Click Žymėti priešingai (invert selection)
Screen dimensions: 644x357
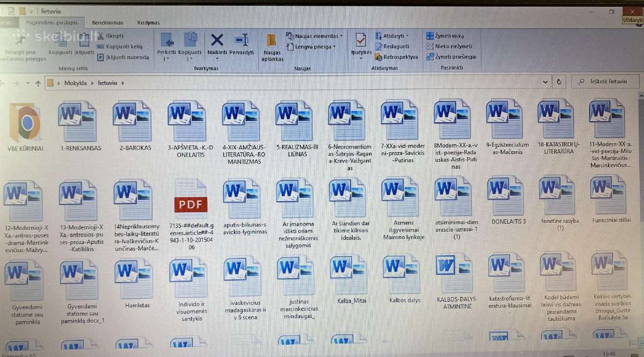[x=451, y=56]
